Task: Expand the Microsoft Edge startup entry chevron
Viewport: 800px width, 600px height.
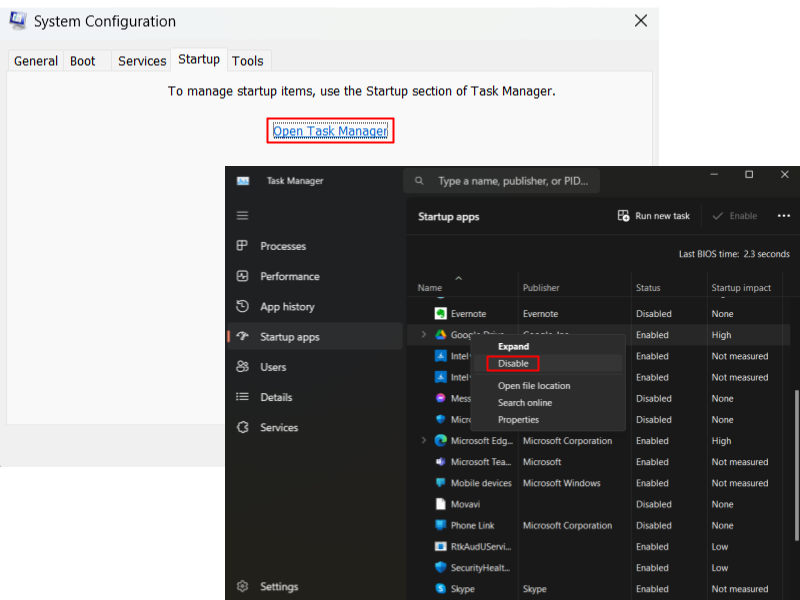Action: [423, 440]
